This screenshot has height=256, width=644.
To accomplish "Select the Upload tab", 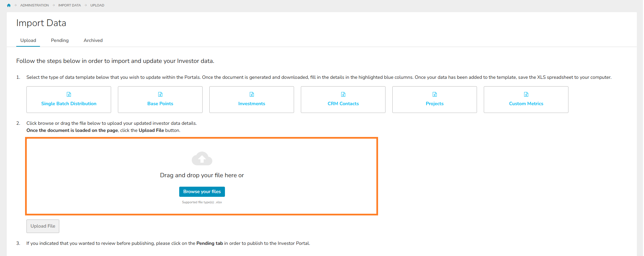I will (x=28, y=40).
